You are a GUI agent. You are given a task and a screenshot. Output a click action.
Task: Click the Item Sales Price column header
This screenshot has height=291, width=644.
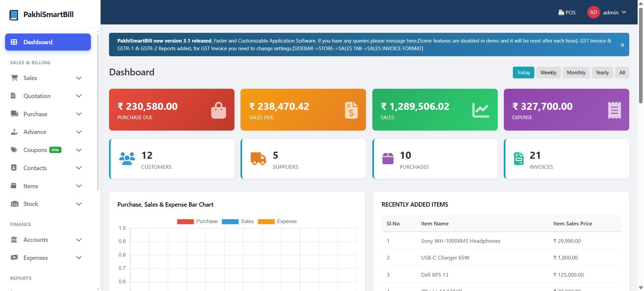click(573, 223)
